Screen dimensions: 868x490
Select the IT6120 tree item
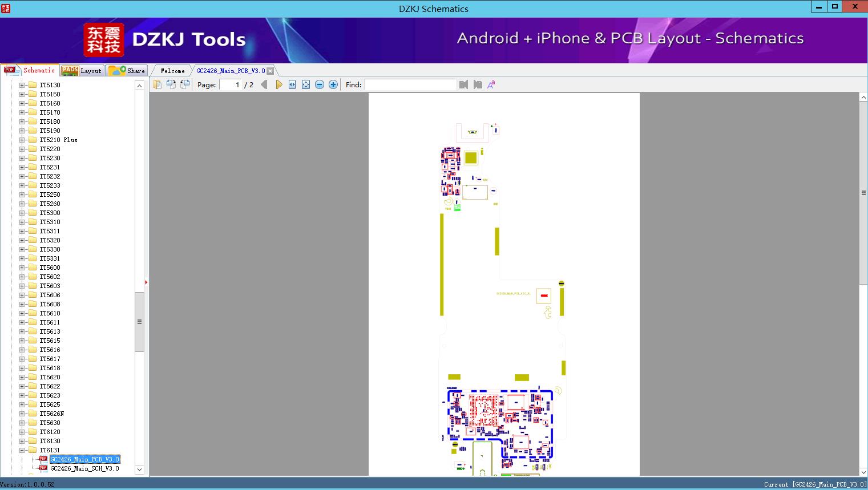[x=50, y=432]
